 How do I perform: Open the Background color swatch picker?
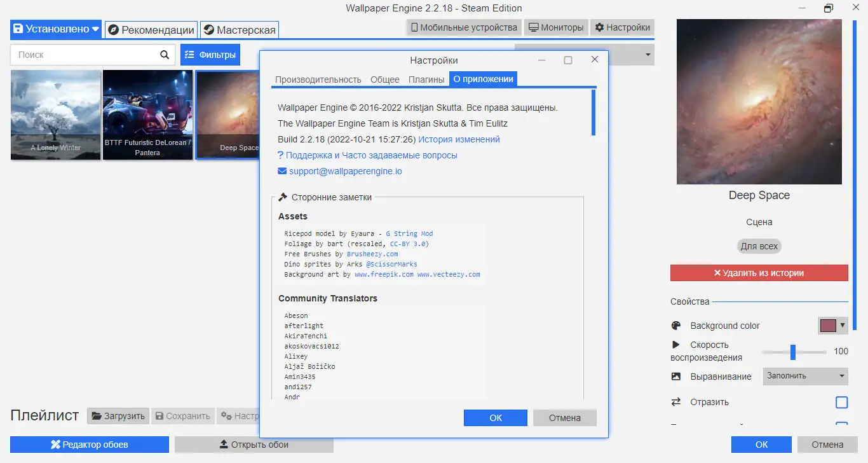pos(832,326)
